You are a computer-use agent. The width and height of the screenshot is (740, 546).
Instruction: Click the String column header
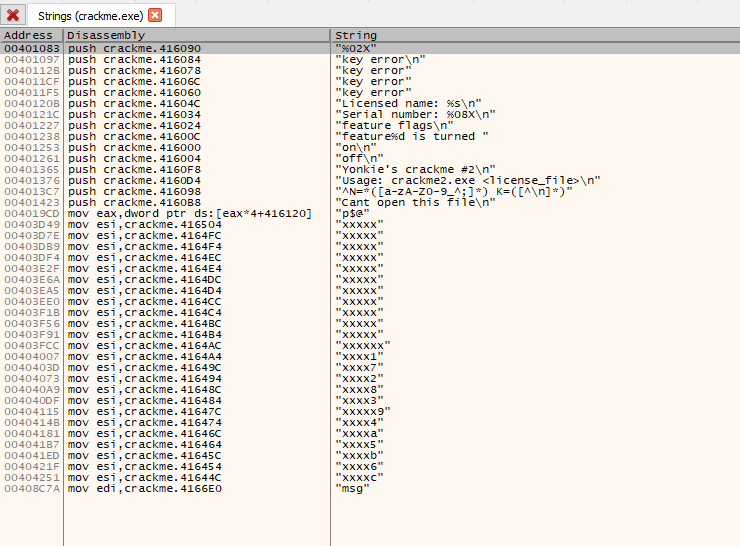(355, 35)
